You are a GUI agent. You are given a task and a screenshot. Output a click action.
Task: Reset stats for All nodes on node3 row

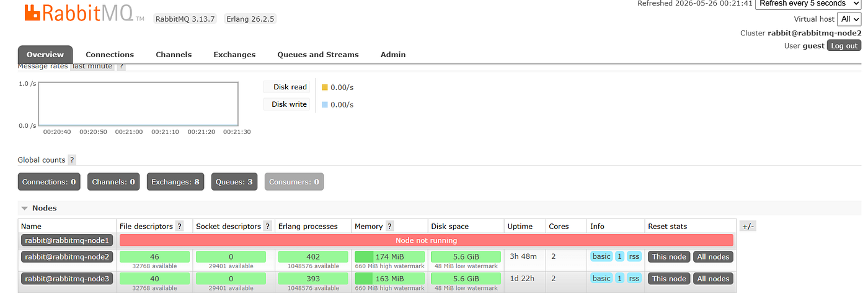[x=713, y=279]
